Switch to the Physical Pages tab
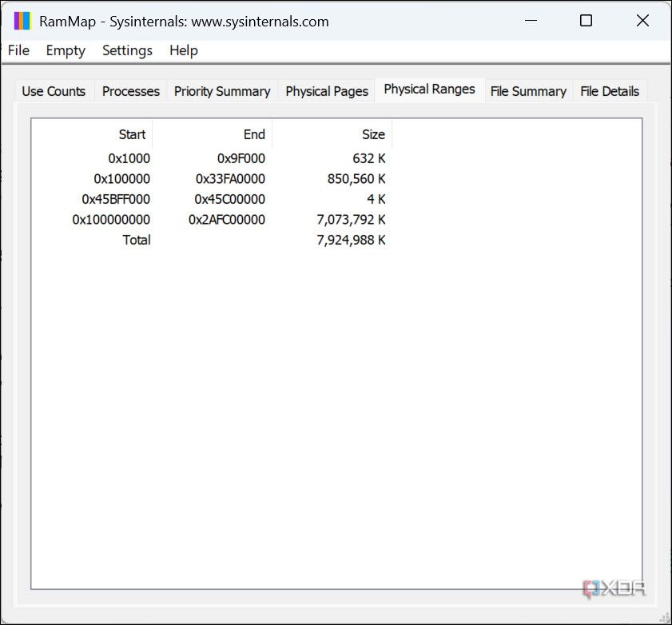Screen dimensions: 672x625 click(326, 91)
